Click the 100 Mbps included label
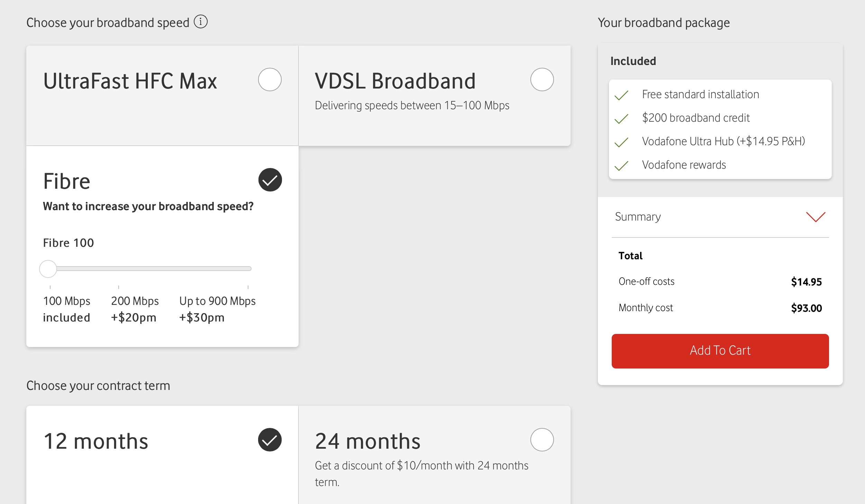The height and width of the screenshot is (504, 865). click(66, 309)
